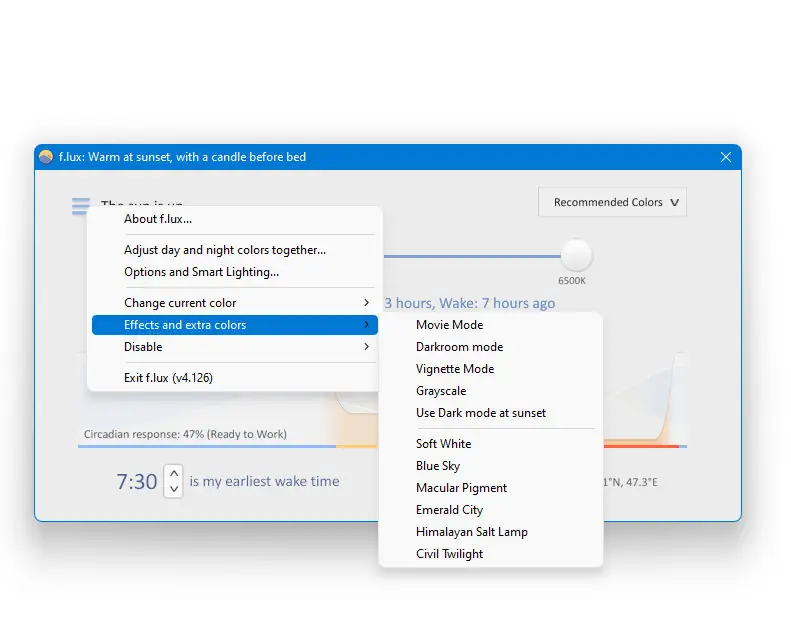Click the f.lux sun logo in title bar
This screenshot has width=791, height=619.
(46, 157)
